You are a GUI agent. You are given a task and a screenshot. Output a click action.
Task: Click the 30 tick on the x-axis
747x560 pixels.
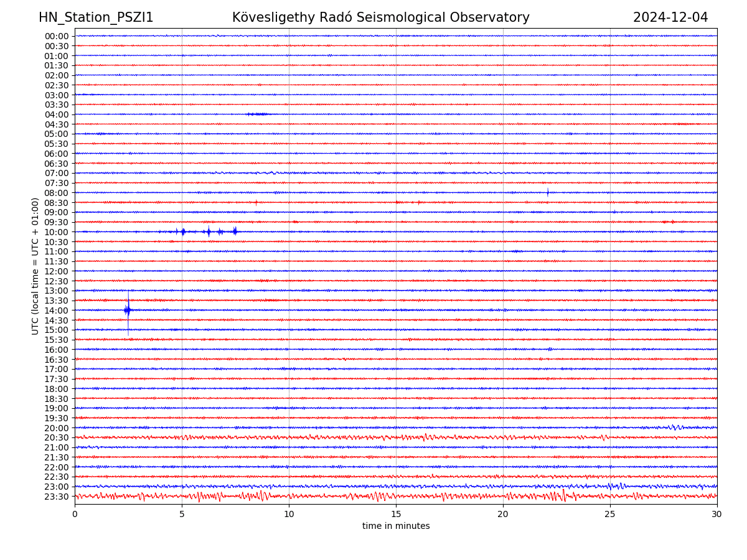click(x=717, y=515)
